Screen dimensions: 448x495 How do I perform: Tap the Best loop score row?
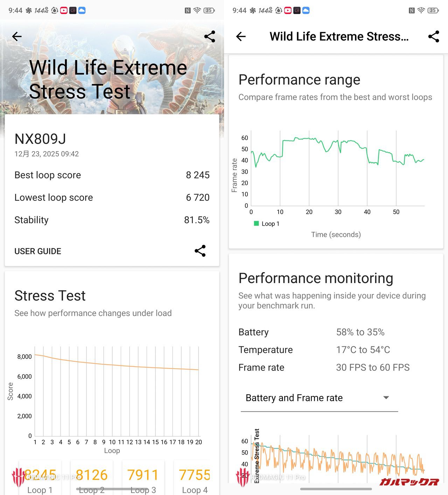pyautogui.click(x=112, y=175)
